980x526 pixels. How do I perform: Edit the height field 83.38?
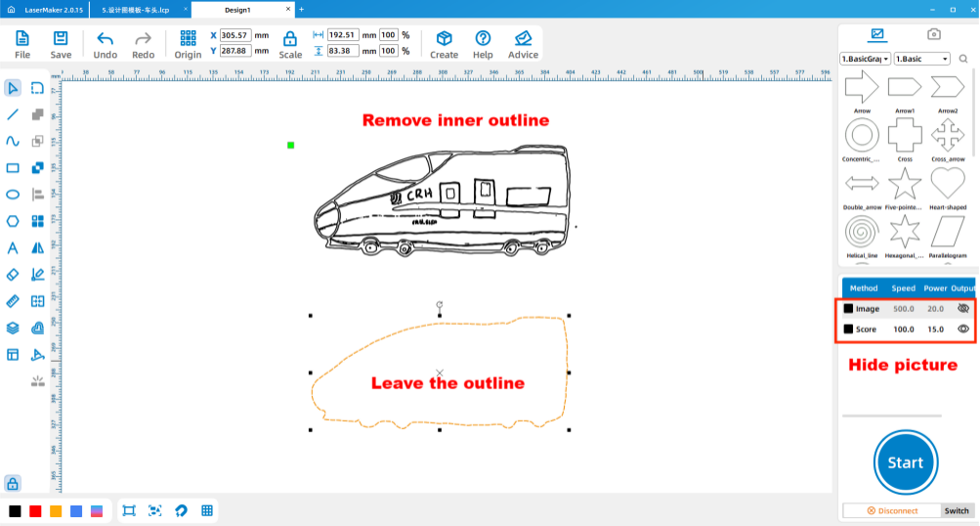(343, 51)
